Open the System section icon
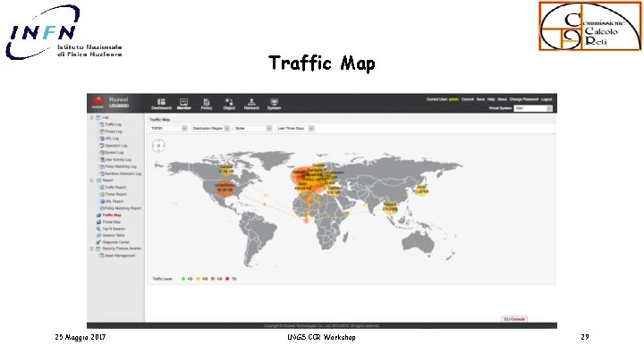Image resolution: width=644 pixels, height=362 pixels. coord(274,102)
